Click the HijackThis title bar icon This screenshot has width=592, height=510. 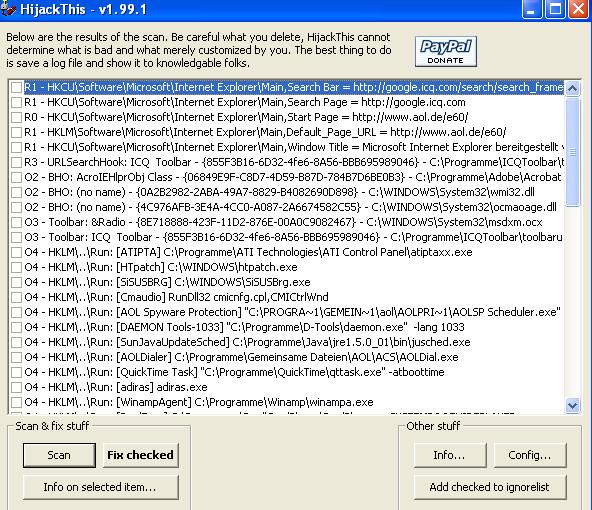[x=8, y=8]
